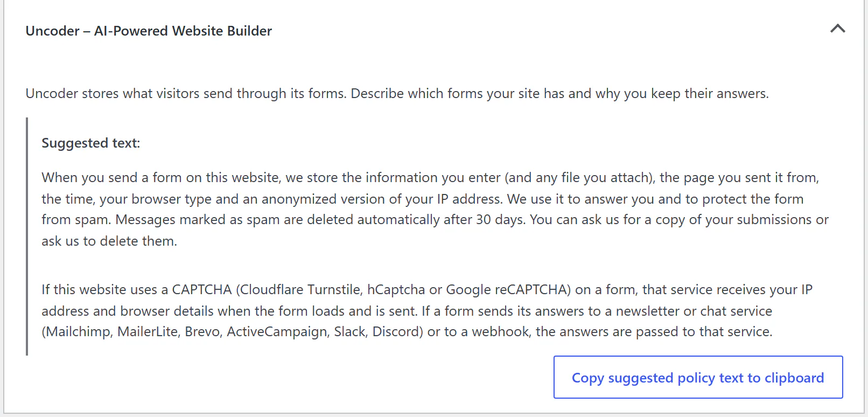Click the paragraph starting "If this website uses a CAPTCHA"
Screen dimensions: 868x417
(x=427, y=310)
